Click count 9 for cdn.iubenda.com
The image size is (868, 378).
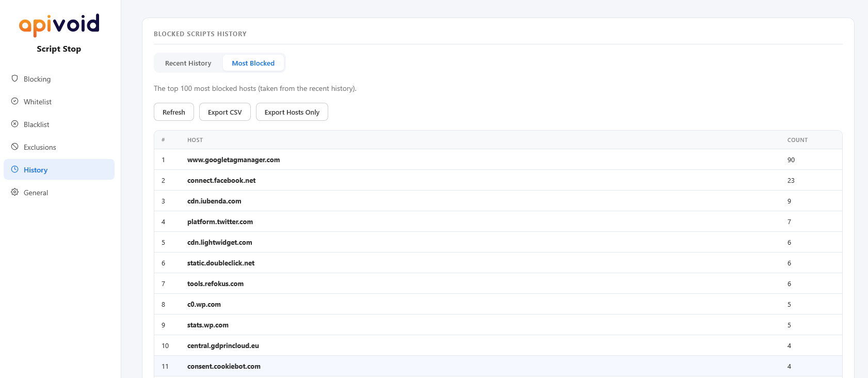(x=789, y=201)
